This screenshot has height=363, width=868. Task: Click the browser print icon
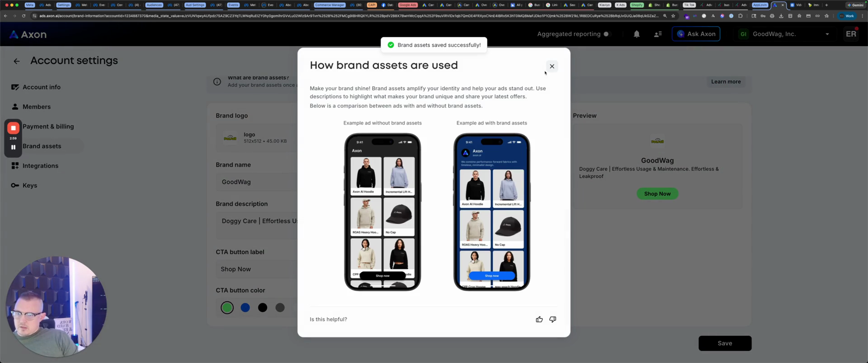coord(772,16)
